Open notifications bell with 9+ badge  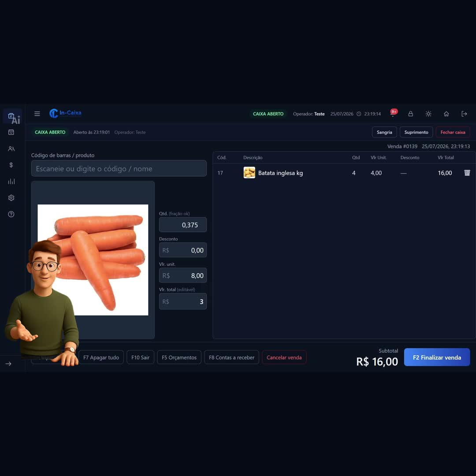[393, 113]
